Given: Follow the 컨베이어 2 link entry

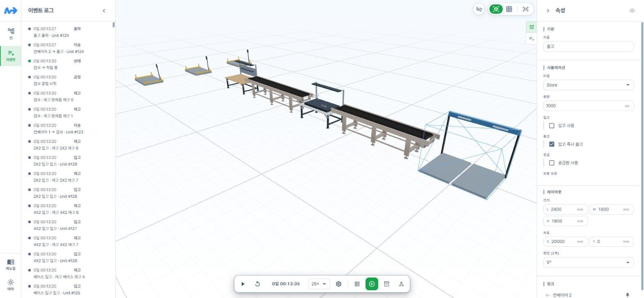Looking at the screenshot, I should 562,295.
